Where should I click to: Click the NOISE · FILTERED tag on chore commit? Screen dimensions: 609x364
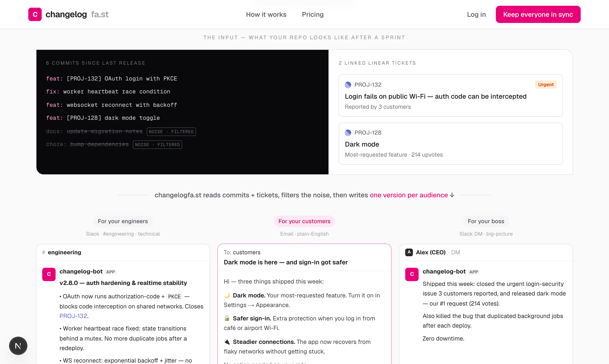157,144
